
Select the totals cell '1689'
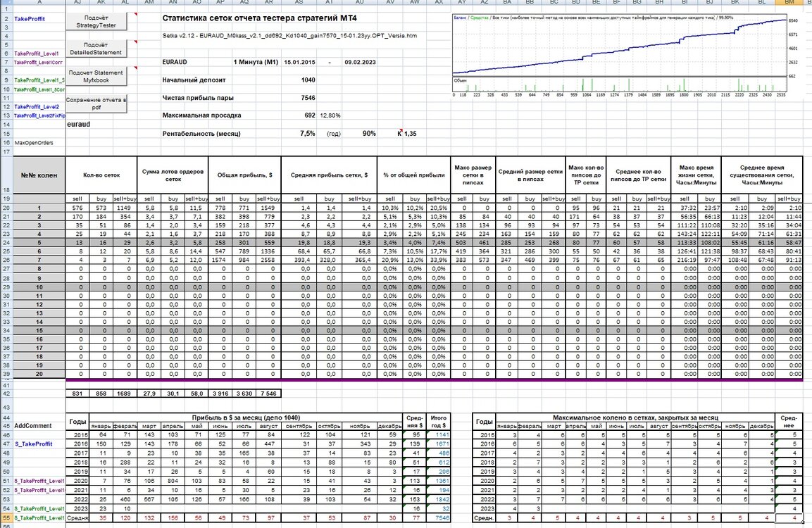[125, 394]
